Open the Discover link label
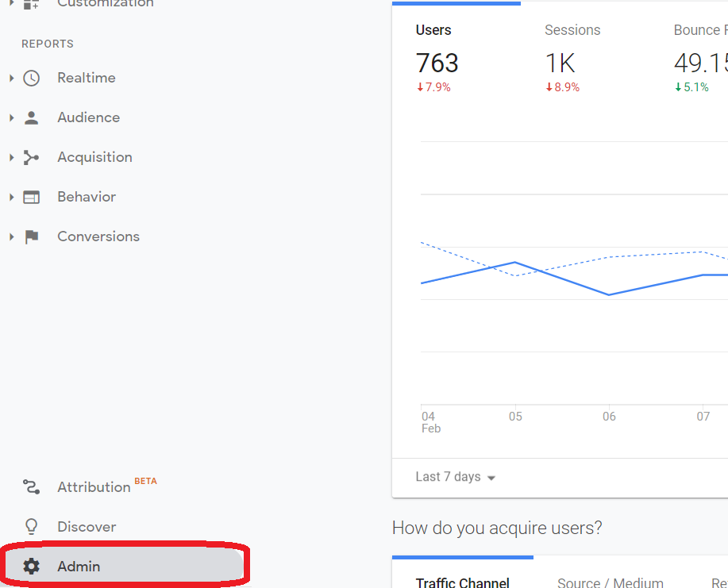 tap(87, 527)
